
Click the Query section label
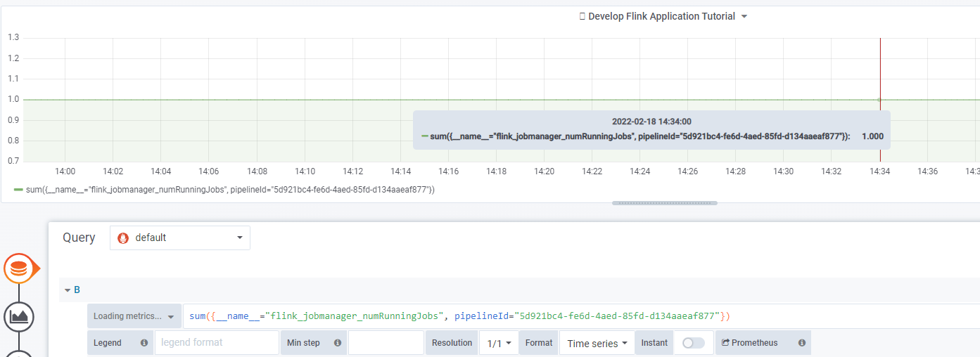coord(79,238)
